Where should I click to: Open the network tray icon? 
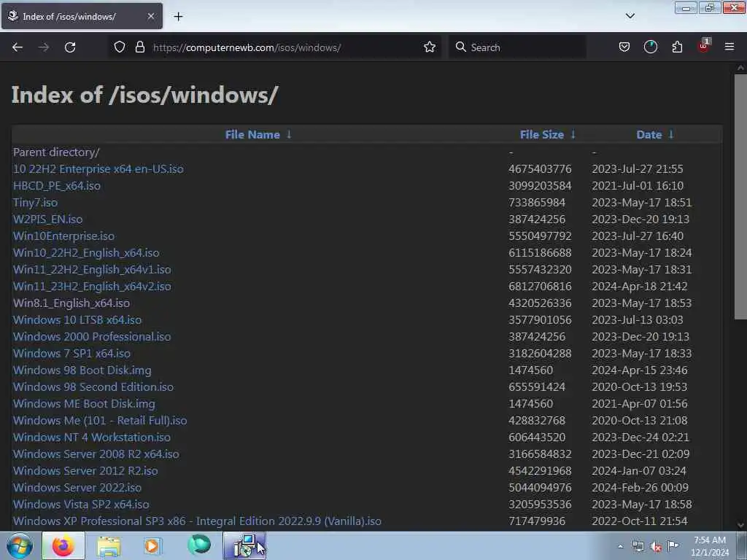[x=638, y=547]
